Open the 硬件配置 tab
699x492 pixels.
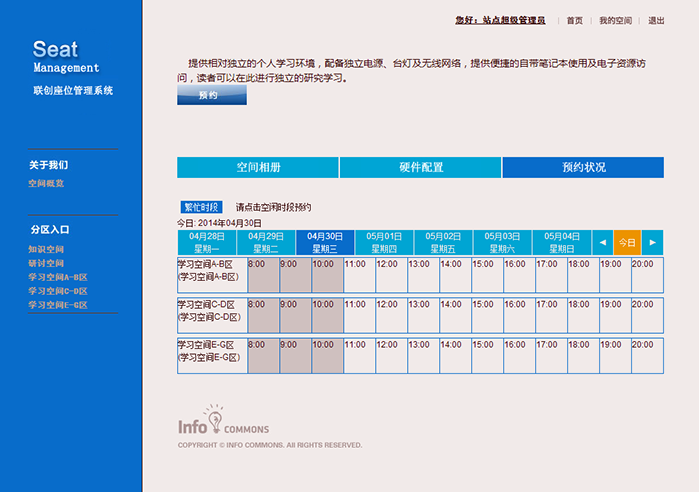421,167
